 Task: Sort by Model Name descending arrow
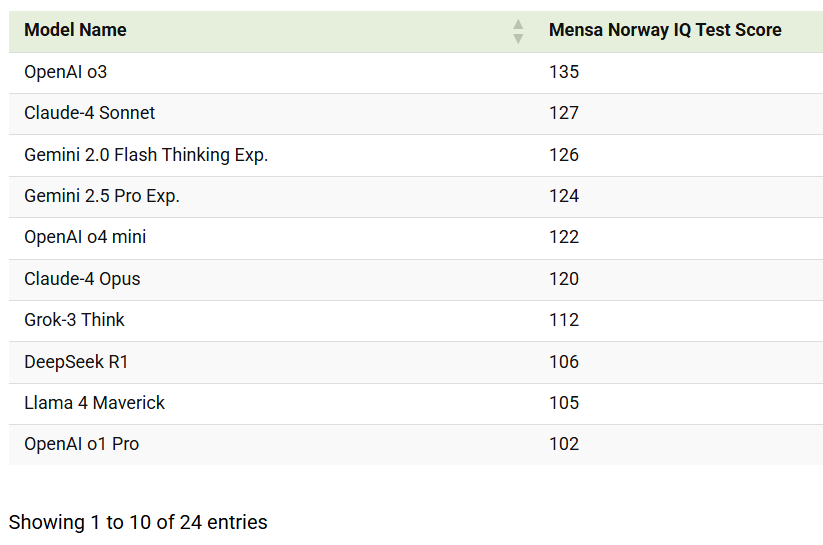click(518, 38)
